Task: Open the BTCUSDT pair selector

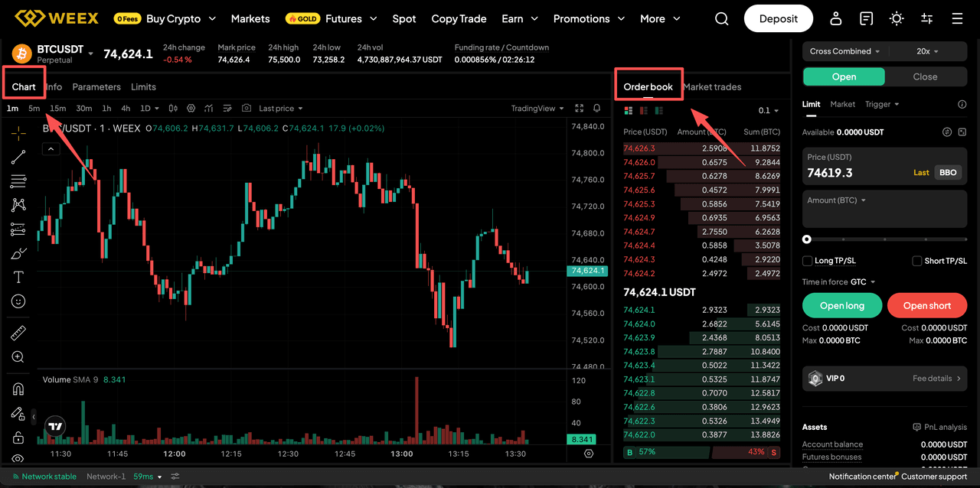Action: click(64, 54)
